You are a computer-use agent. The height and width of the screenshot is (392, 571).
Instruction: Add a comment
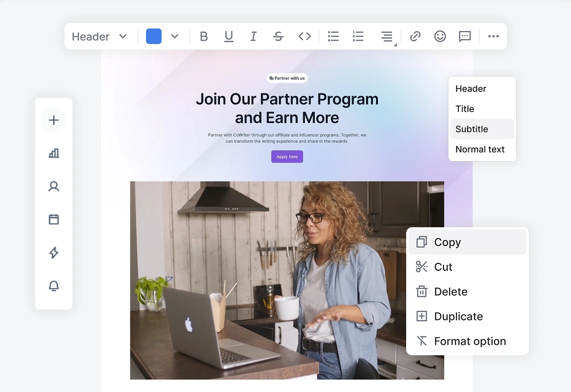point(465,36)
